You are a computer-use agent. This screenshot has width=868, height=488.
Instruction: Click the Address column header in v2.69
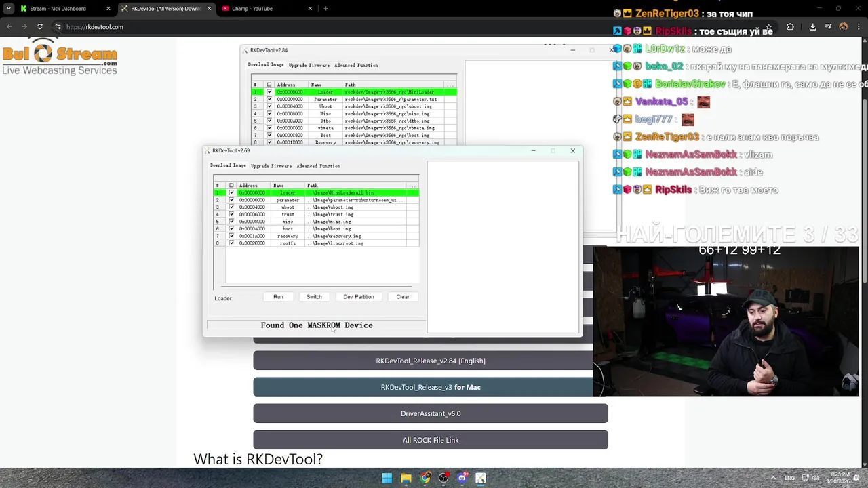[x=254, y=186]
